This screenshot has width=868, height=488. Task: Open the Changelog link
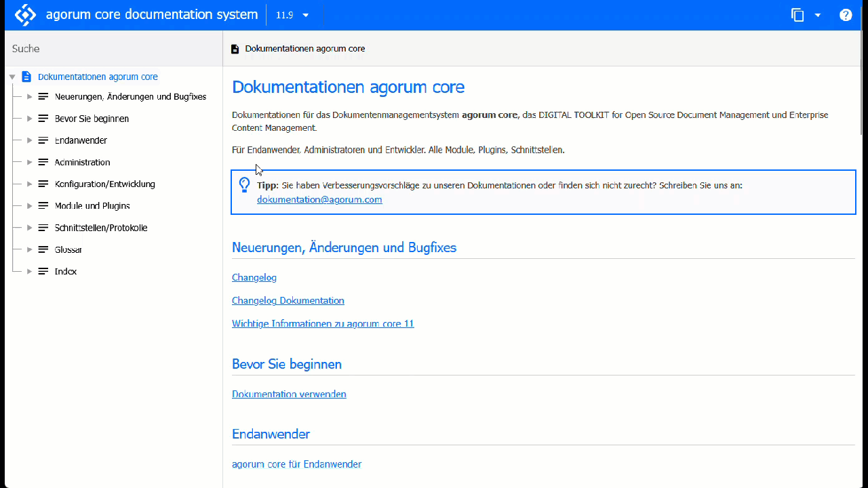click(254, 277)
